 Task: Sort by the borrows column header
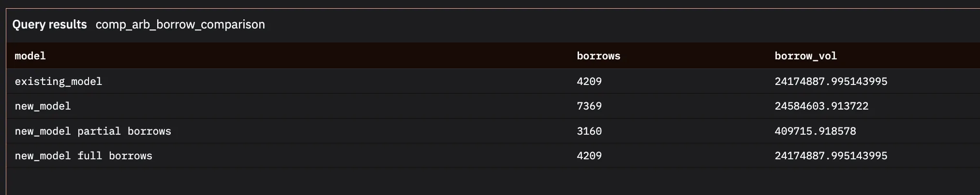pos(598,56)
